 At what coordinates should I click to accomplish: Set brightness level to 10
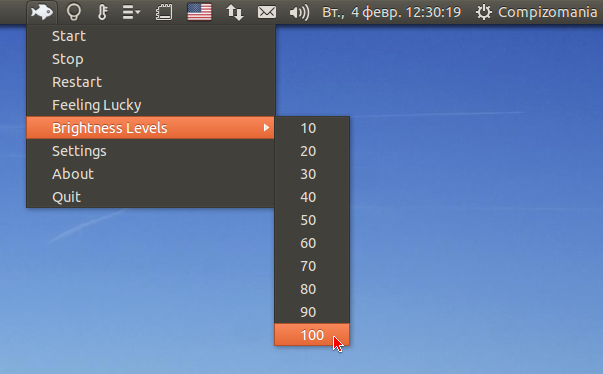point(312,128)
